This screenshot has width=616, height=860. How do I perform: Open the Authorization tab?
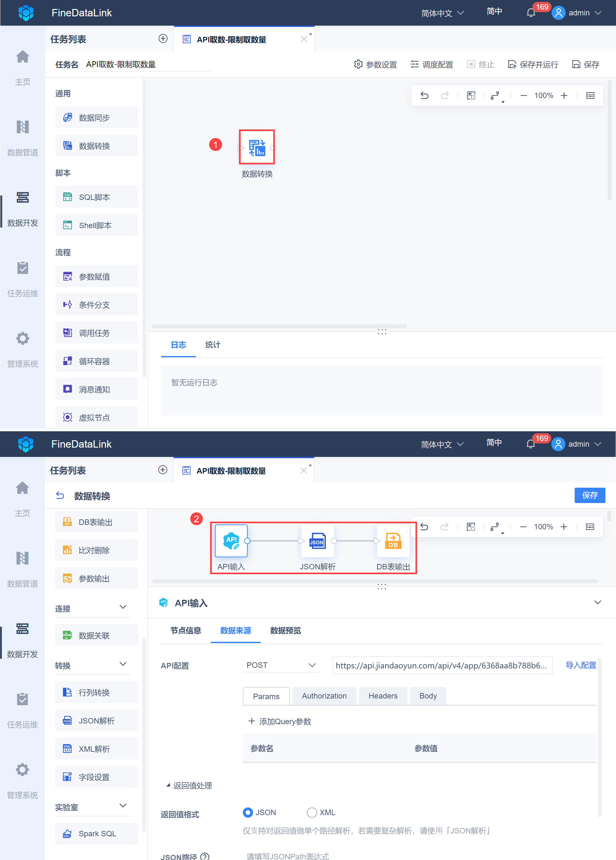pyautogui.click(x=324, y=696)
